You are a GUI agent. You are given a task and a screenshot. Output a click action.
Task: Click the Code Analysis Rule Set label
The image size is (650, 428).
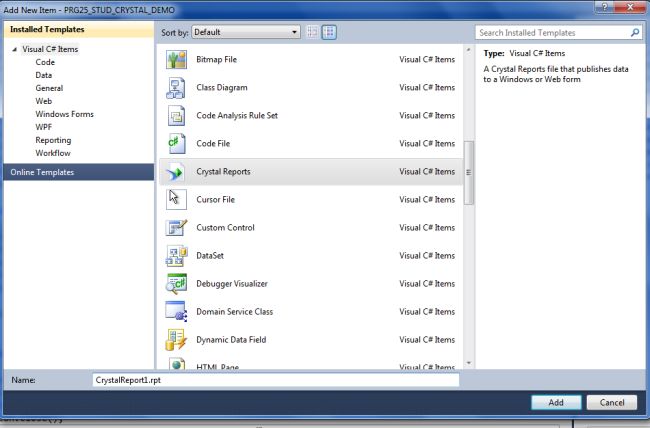pyautogui.click(x=237, y=116)
